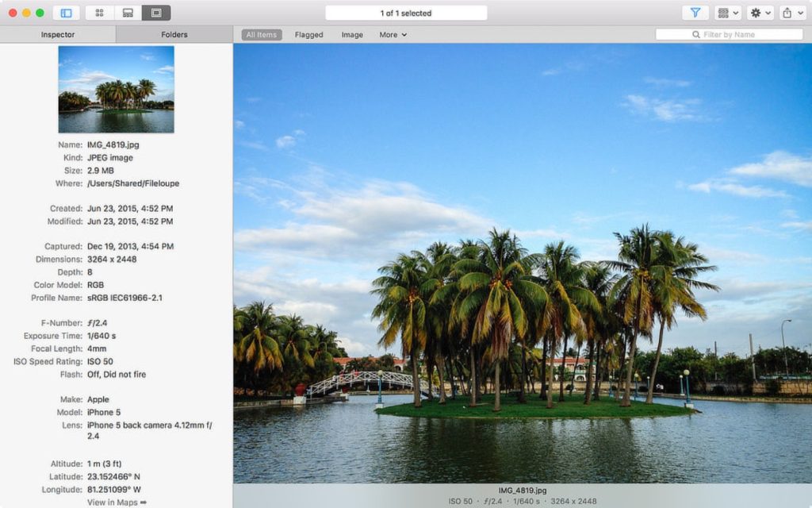
Task: Toggle the sidebar panel button
Action: tap(66, 13)
